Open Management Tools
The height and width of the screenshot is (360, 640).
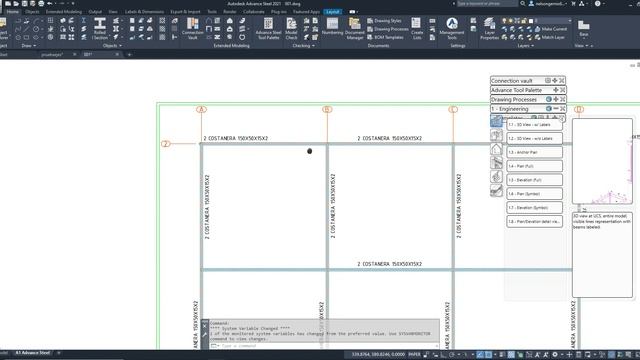452,29
